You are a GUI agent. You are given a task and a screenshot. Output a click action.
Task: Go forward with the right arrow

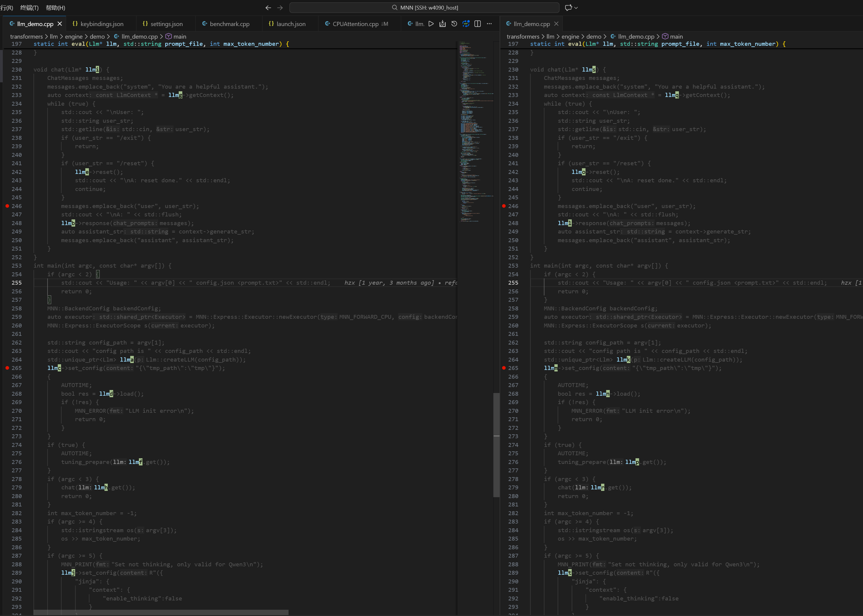pos(280,7)
